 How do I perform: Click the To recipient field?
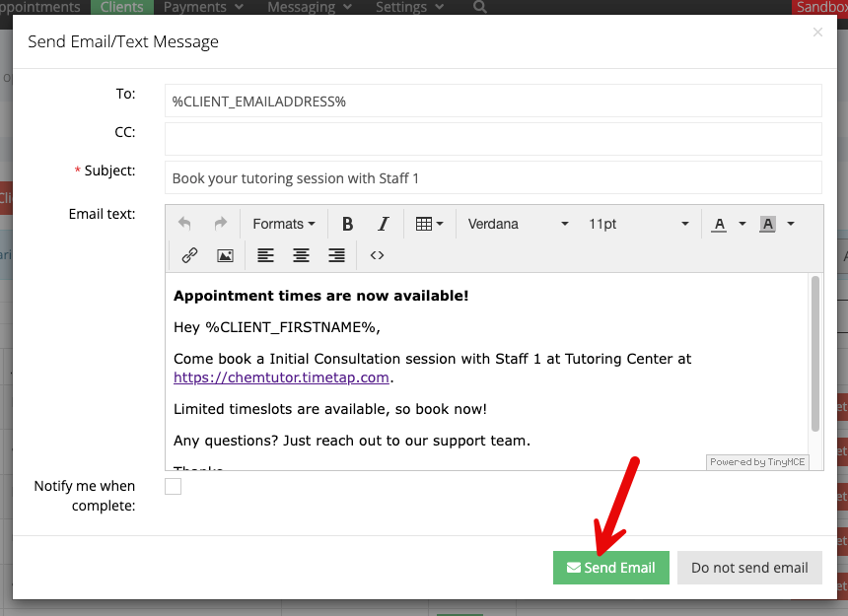click(x=493, y=102)
